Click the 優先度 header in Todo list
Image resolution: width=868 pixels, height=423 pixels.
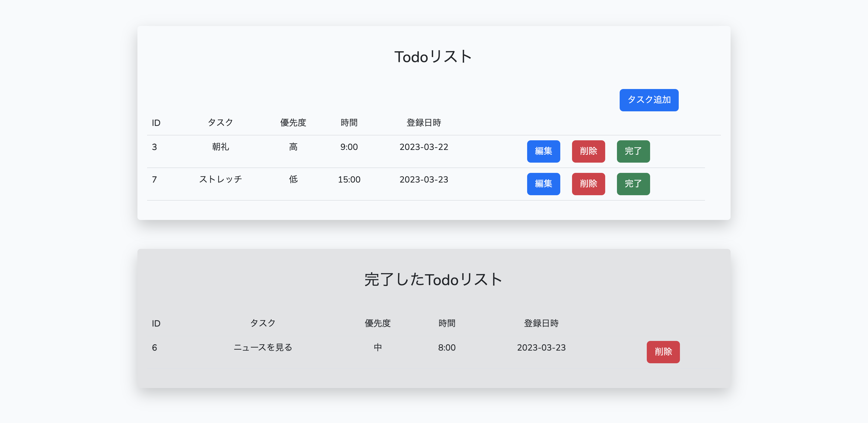coord(293,122)
